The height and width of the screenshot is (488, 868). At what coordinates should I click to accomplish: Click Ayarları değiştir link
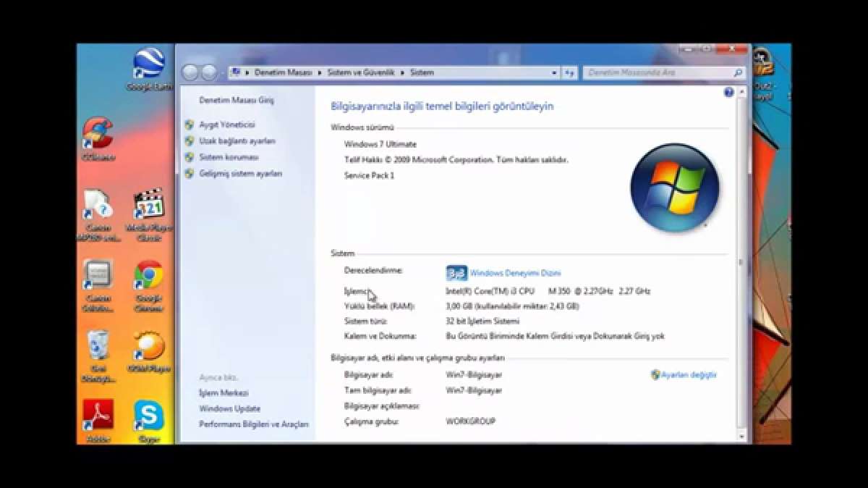coord(689,375)
